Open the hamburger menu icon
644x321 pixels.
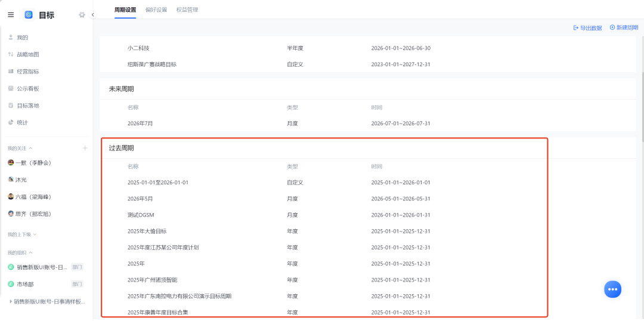11,15
